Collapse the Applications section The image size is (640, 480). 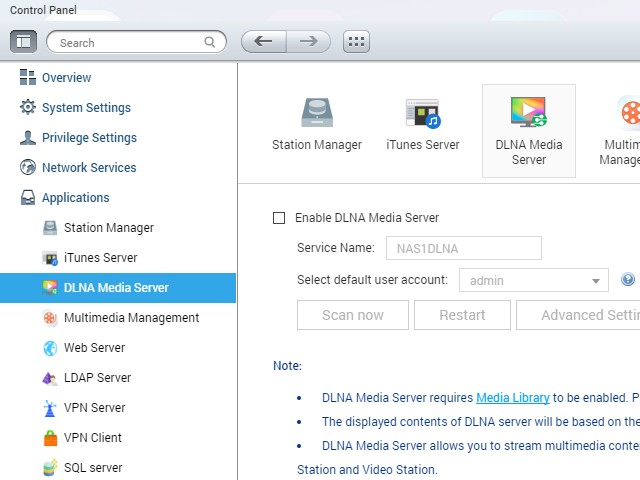76,198
